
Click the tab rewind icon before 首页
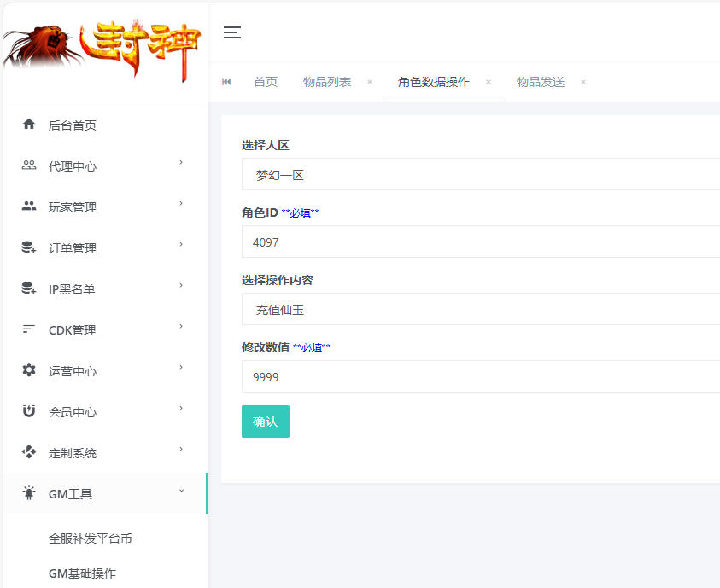pyautogui.click(x=225, y=82)
